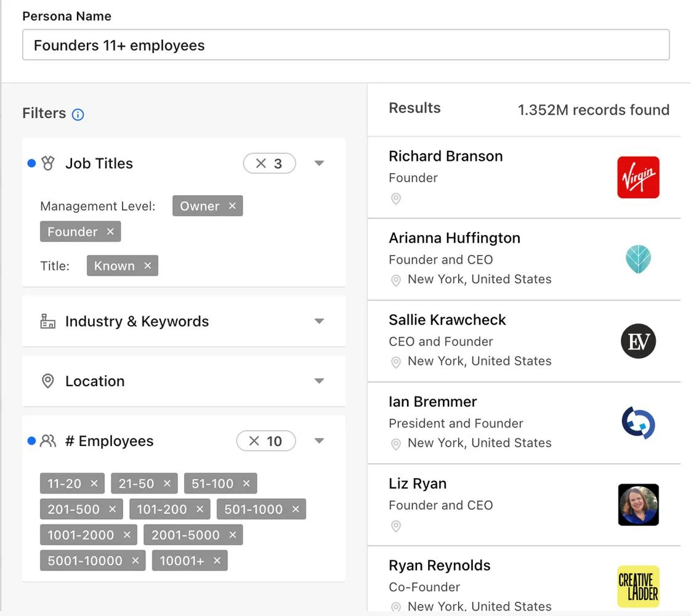Screen dimensions: 691x616
Task: Open Liz Ryan's profile photo
Action: [x=638, y=505]
